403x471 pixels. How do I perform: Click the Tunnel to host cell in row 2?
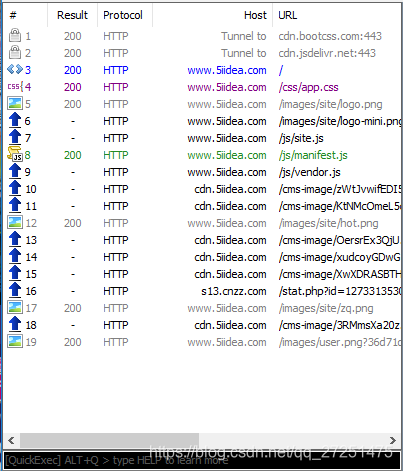coord(244,53)
